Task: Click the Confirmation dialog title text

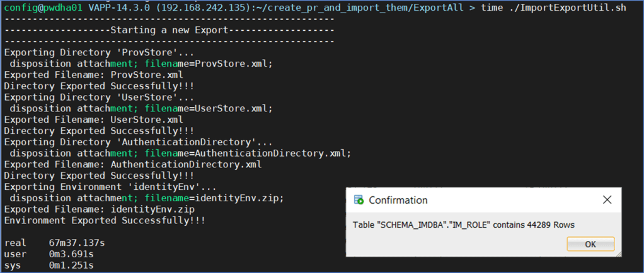Action: tap(398, 200)
